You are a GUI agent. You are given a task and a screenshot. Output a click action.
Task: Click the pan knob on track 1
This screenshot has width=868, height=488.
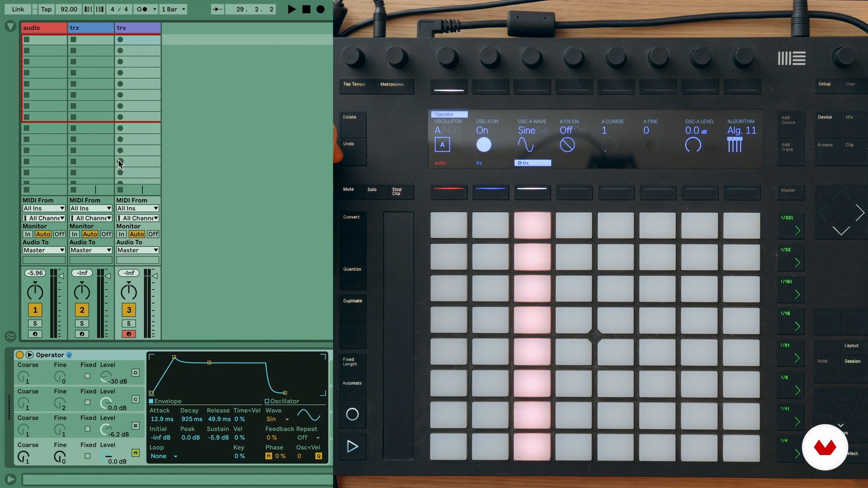click(35, 291)
